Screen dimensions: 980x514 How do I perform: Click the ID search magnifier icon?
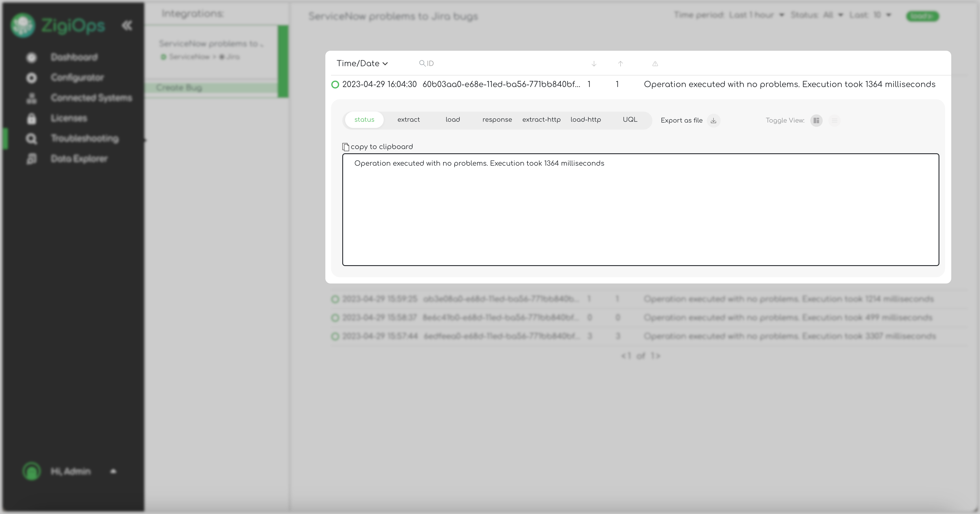(x=422, y=63)
